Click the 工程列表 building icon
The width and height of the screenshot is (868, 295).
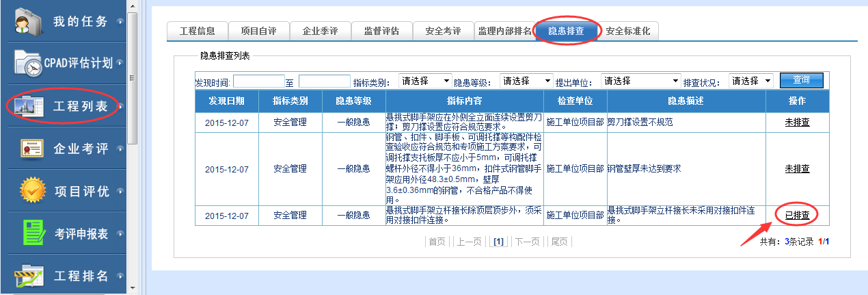click(29, 106)
